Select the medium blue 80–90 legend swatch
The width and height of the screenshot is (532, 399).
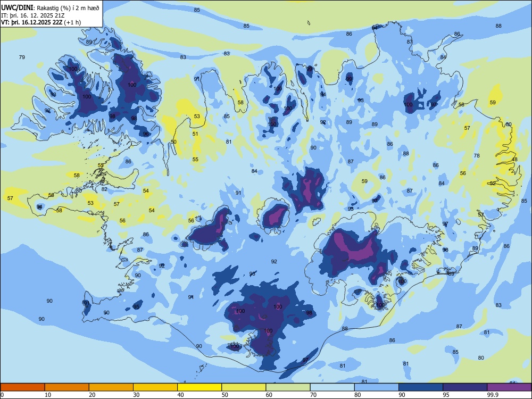(x=377, y=387)
